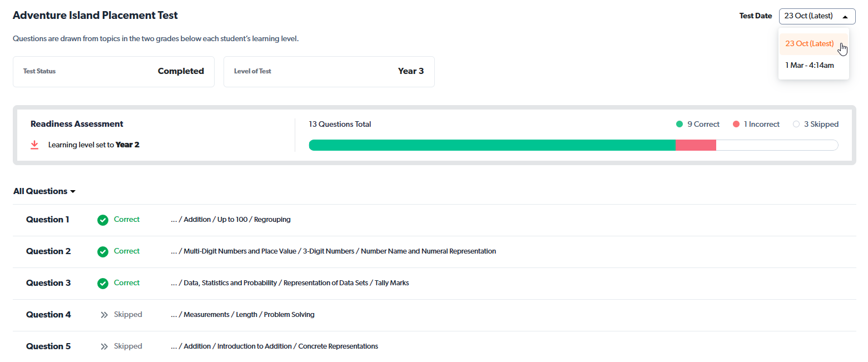The width and height of the screenshot is (868, 362).
Task: Click the Level of Test Year 3 card
Action: coord(329,72)
